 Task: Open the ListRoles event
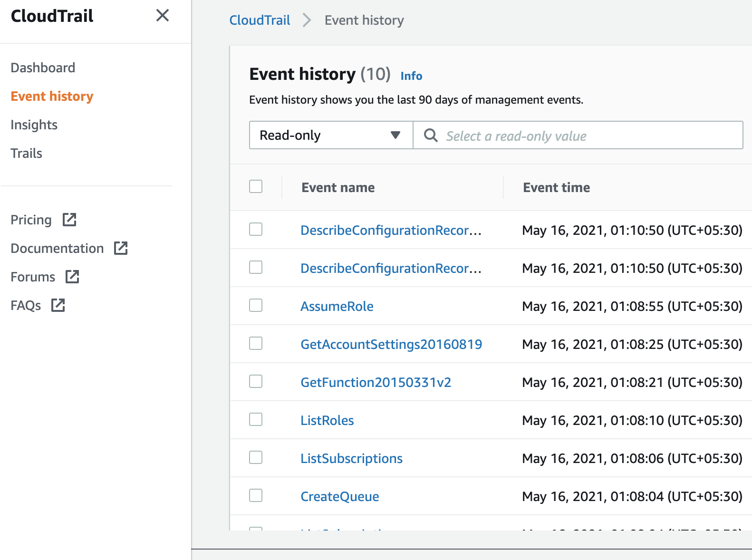pyautogui.click(x=327, y=420)
